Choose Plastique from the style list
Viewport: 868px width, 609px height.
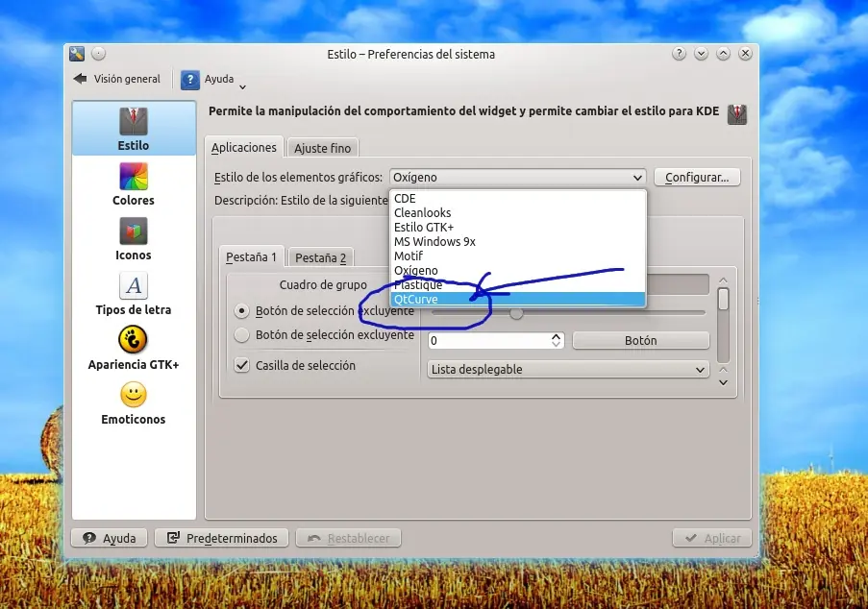click(517, 285)
